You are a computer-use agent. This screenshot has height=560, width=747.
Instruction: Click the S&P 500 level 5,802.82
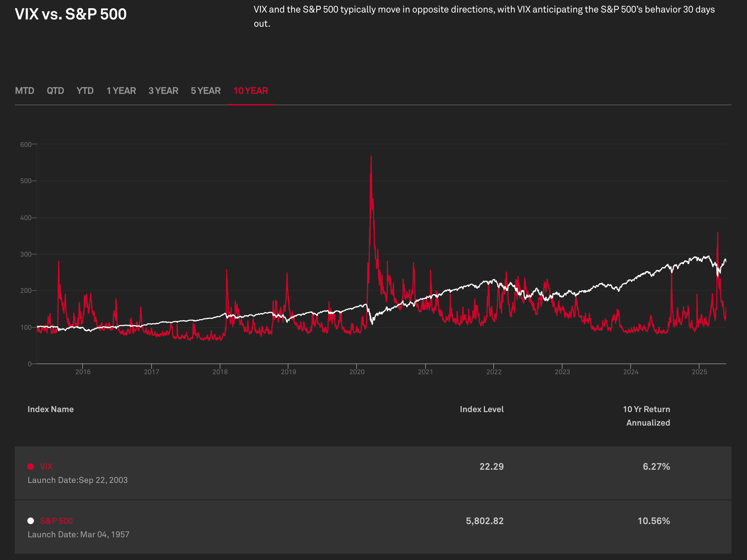[x=484, y=521]
